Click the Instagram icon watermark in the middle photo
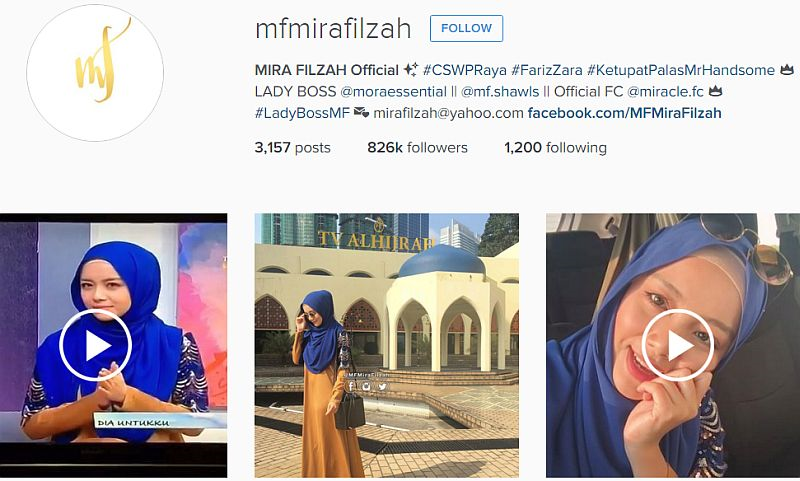The height and width of the screenshot is (481, 800). (366, 386)
